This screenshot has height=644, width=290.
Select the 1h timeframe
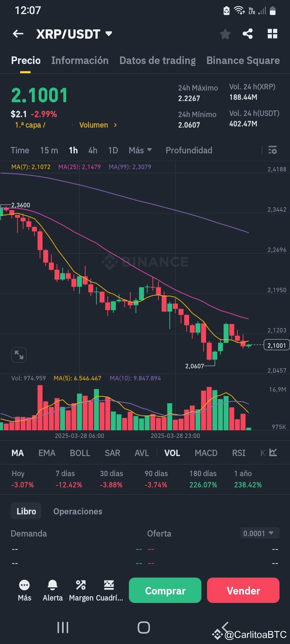click(x=73, y=150)
